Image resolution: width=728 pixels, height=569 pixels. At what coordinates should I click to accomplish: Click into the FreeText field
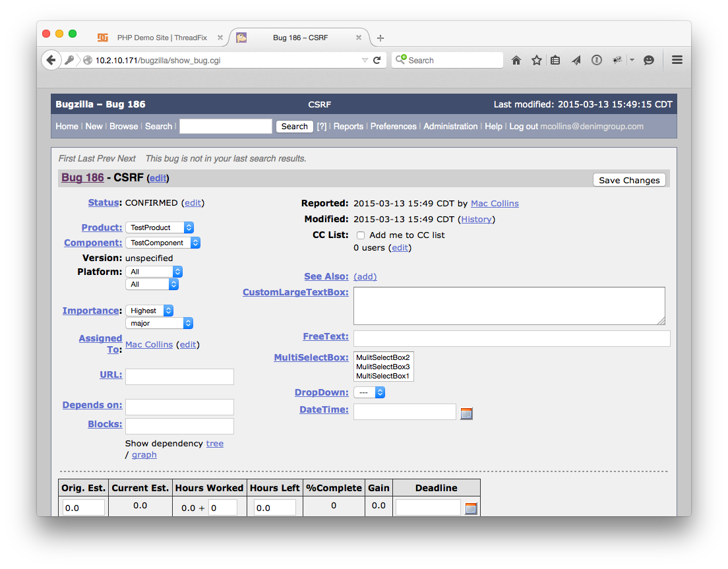(x=512, y=338)
